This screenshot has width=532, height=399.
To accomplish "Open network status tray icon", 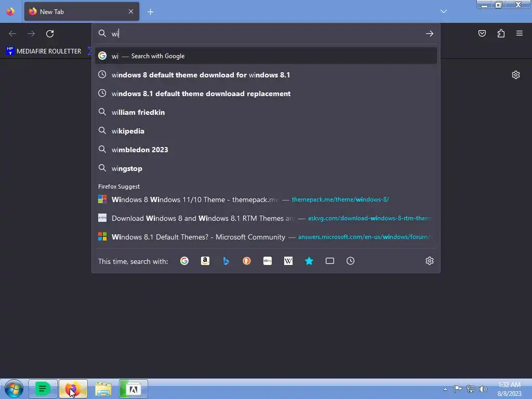I will (x=470, y=389).
